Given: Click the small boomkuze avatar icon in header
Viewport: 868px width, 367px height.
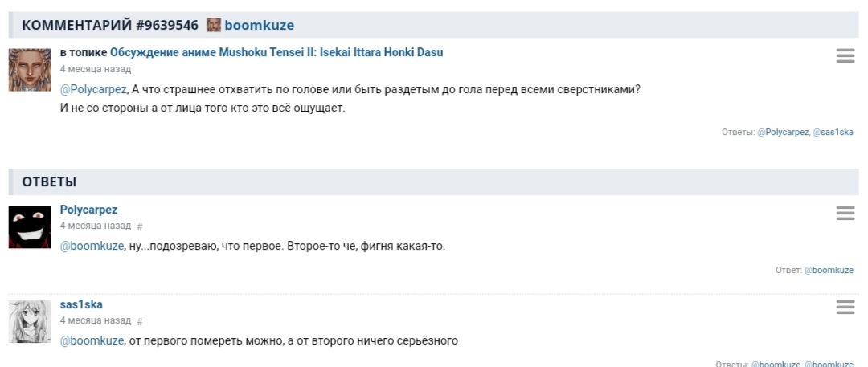Looking at the screenshot, I should [214, 25].
